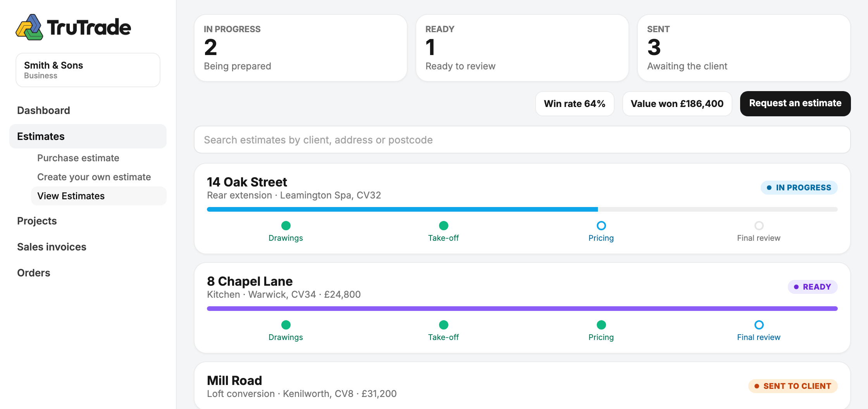The width and height of the screenshot is (868, 409).
Task: Click Pricing step dot for 8 Chapel Lane
Action: [601, 325]
